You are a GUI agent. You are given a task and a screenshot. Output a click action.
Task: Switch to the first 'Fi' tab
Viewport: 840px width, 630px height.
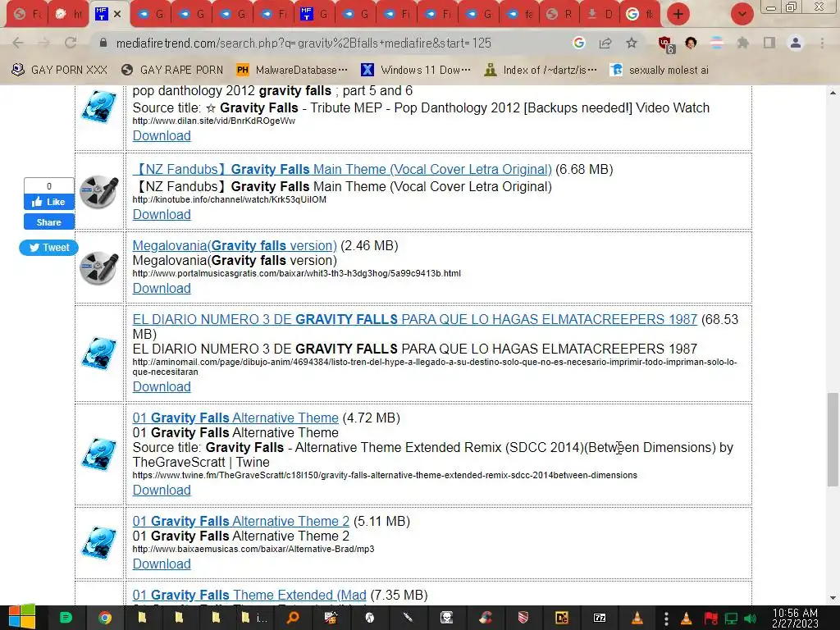coord(272,14)
